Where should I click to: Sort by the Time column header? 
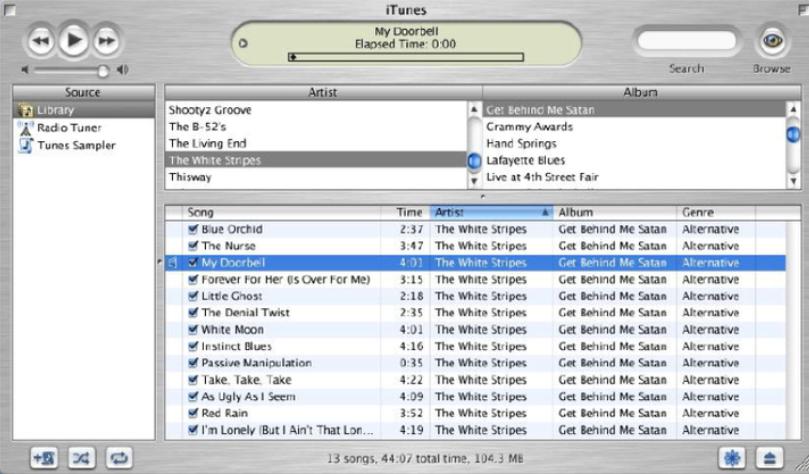click(x=405, y=213)
